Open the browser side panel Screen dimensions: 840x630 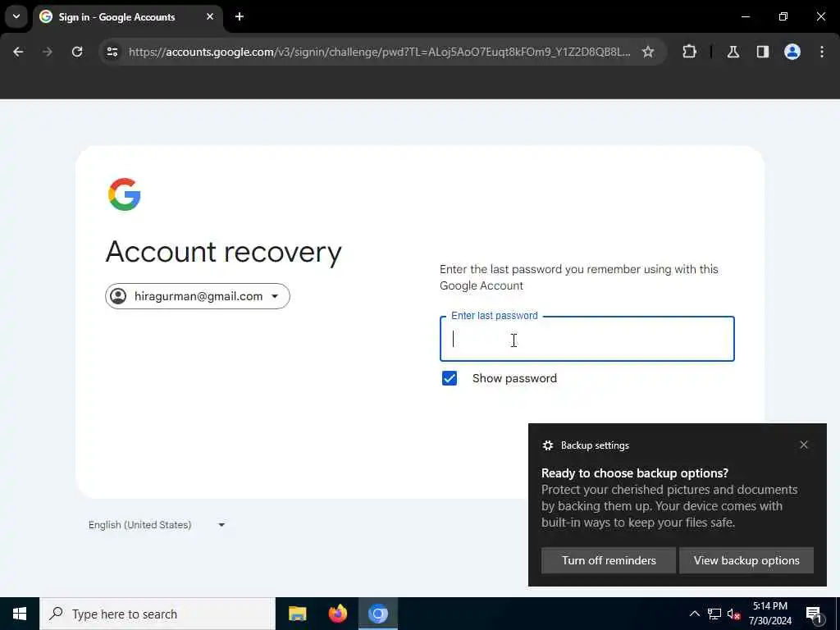coord(763,52)
